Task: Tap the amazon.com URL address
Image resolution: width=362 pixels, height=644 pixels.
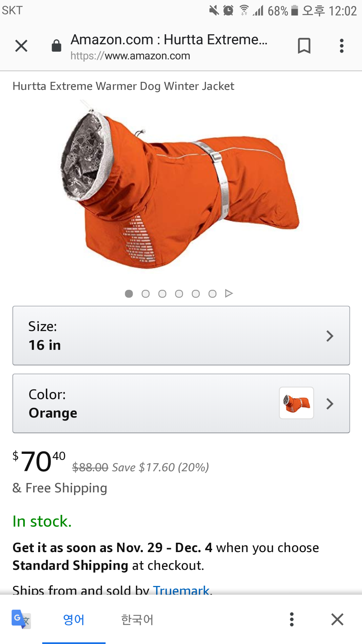Action: tap(130, 56)
